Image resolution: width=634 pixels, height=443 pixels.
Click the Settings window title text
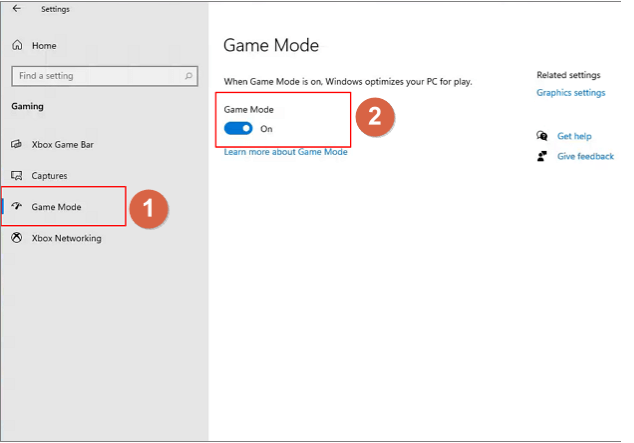pyautogui.click(x=55, y=9)
